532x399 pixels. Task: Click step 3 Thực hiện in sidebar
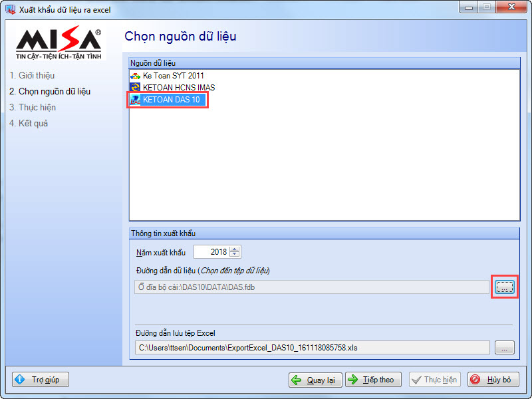pyautogui.click(x=33, y=107)
